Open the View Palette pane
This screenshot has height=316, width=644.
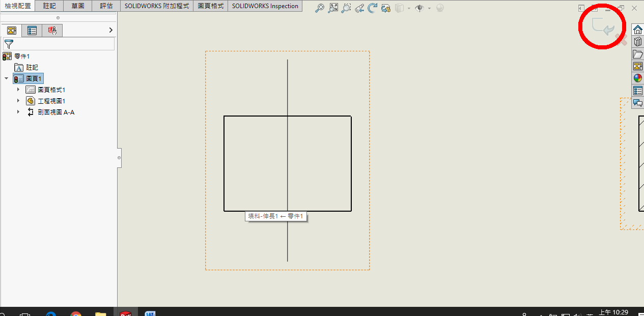pyautogui.click(x=637, y=66)
